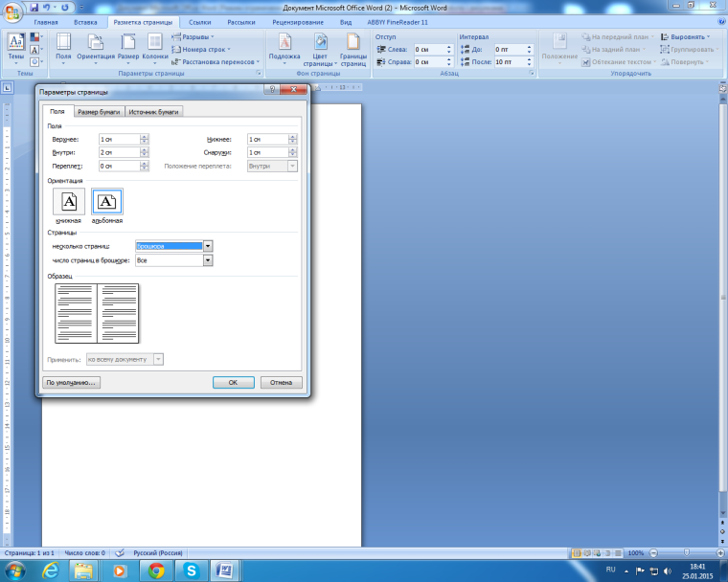The height and width of the screenshot is (582, 728).
Task: Expand the 'несколько страниц' dropdown
Action: [208, 246]
